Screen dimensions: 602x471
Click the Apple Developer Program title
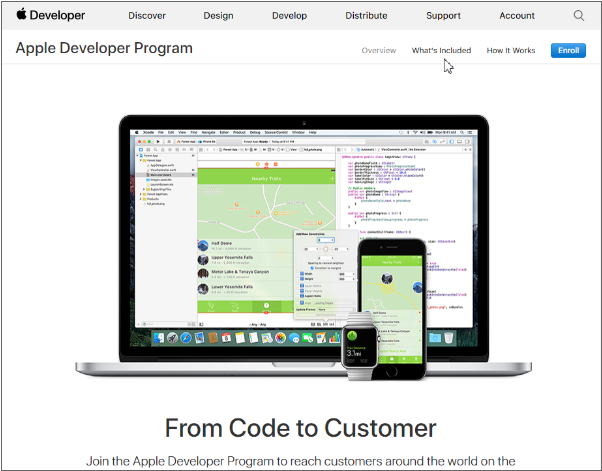tap(104, 49)
